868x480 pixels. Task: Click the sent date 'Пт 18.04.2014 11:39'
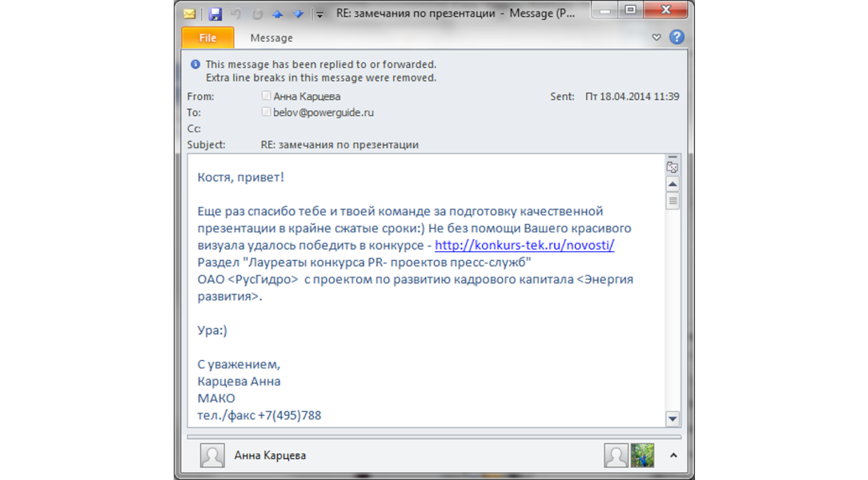632,96
